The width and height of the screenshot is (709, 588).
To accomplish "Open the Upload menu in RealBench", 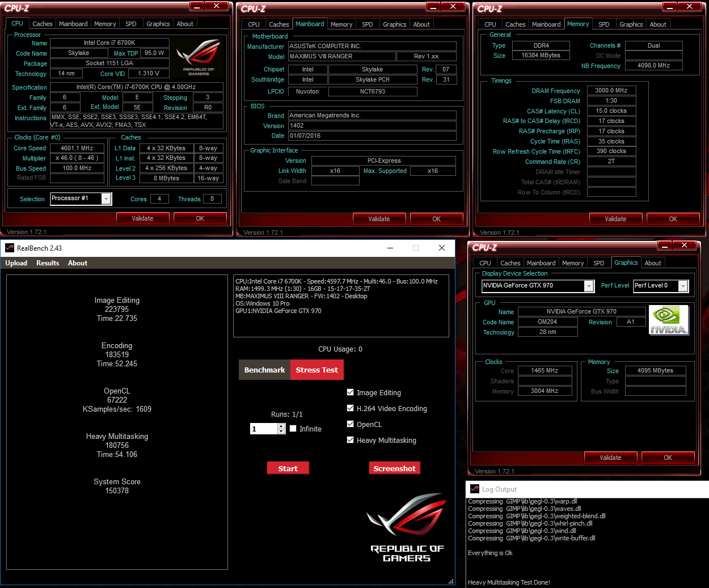I will click(16, 263).
